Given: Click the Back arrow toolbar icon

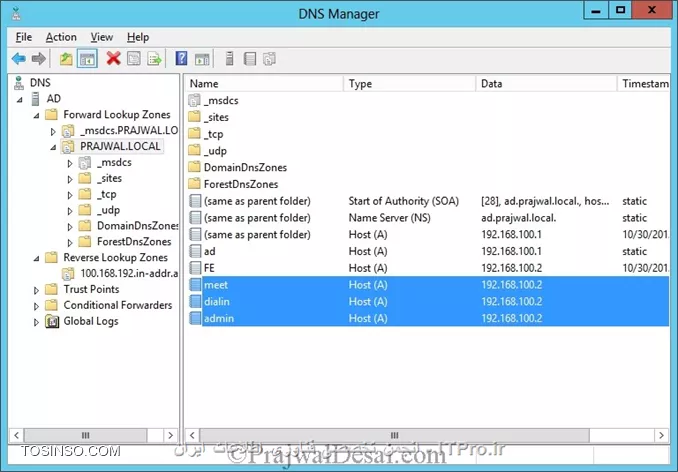Looking at the screenshot, I should 19,58.
